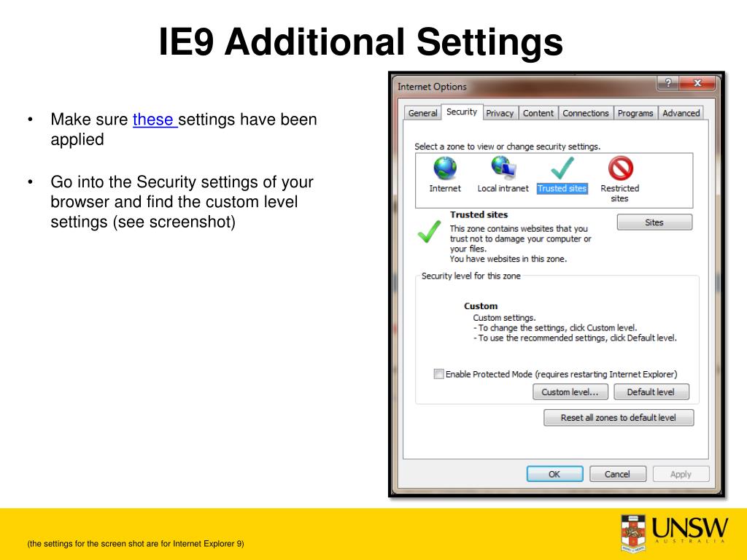Click the 'Internet Options' window title

pos(432,87)
